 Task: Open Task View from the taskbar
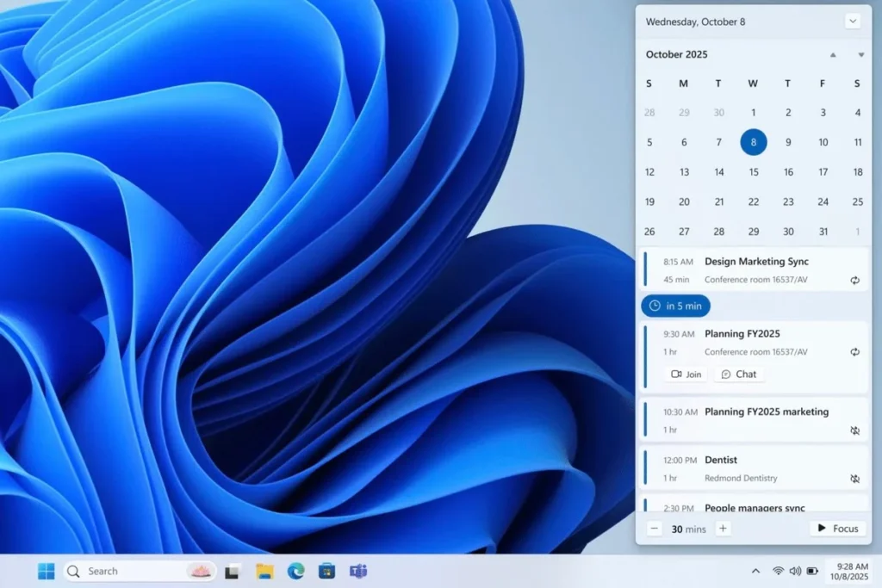pos(233,571)
